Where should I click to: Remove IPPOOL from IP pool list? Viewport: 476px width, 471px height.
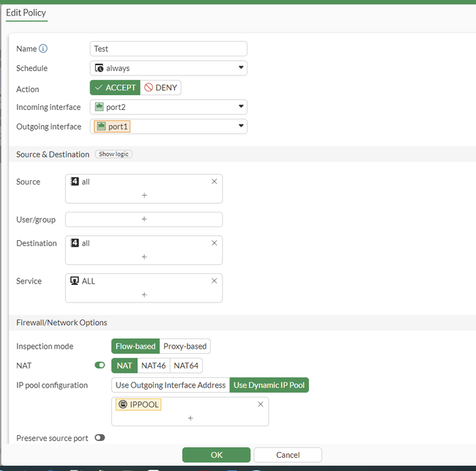(x=260, y=404)
